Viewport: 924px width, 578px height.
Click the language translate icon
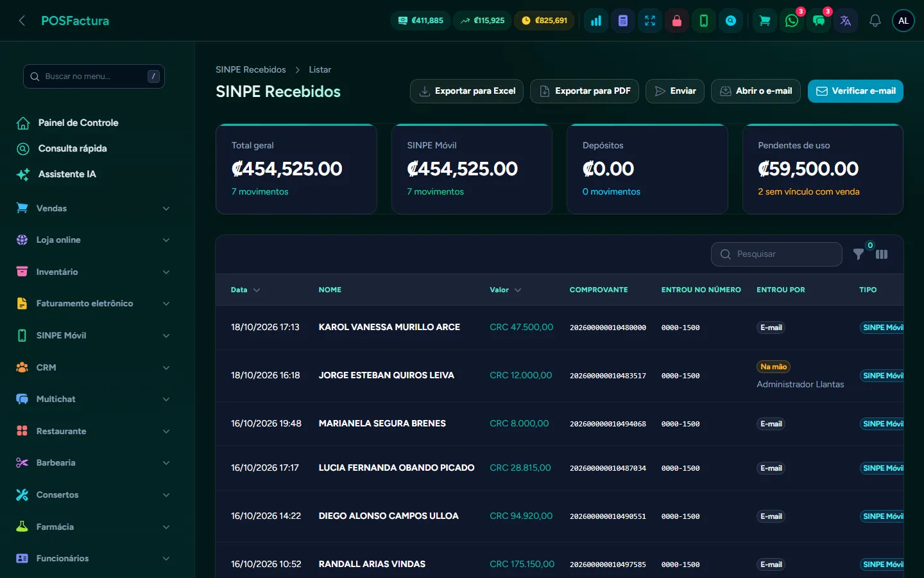pyautogui.click(x=846, y=21)
